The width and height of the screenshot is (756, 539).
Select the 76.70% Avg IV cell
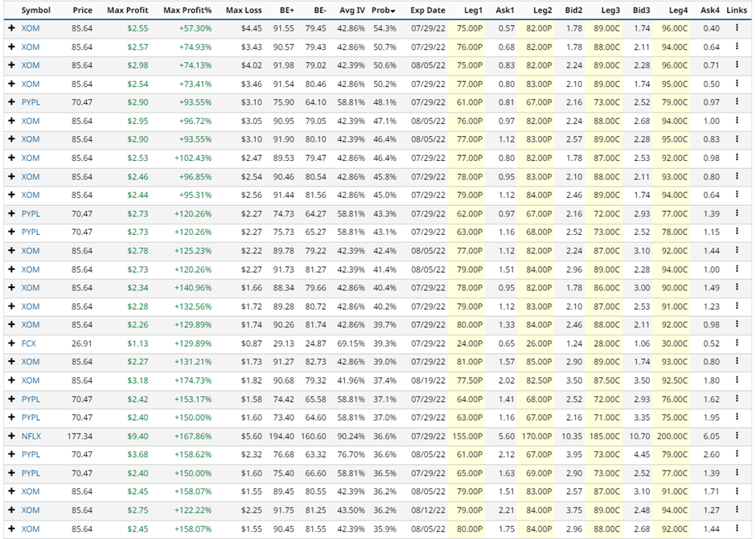click(351, 455)
